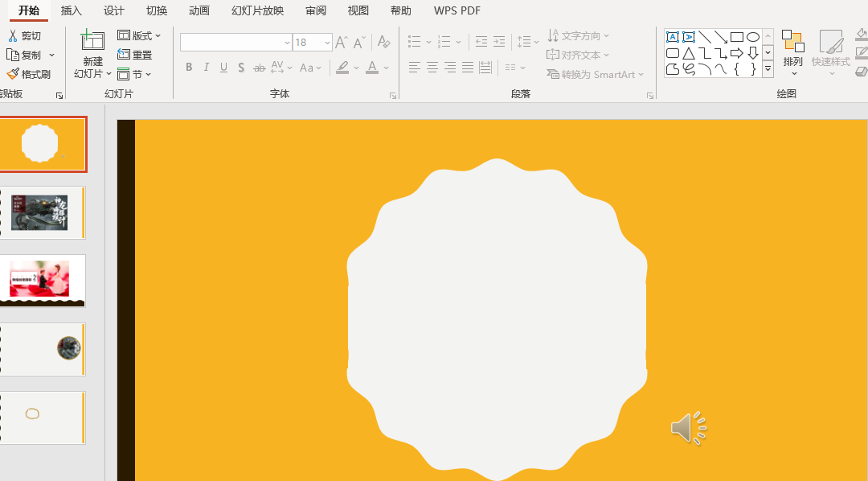Switch to the 插入 ribbon tab
The width and height of the screenshot is (868, 481).
[x=71, y=10]
